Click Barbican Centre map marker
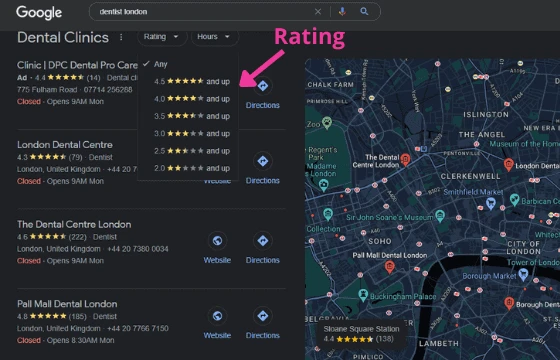The image size is (560, 360). pyautogui.click(x=514, y=199)
